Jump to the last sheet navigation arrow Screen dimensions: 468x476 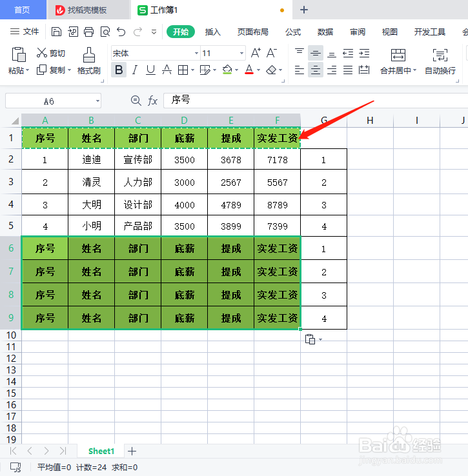63,451
